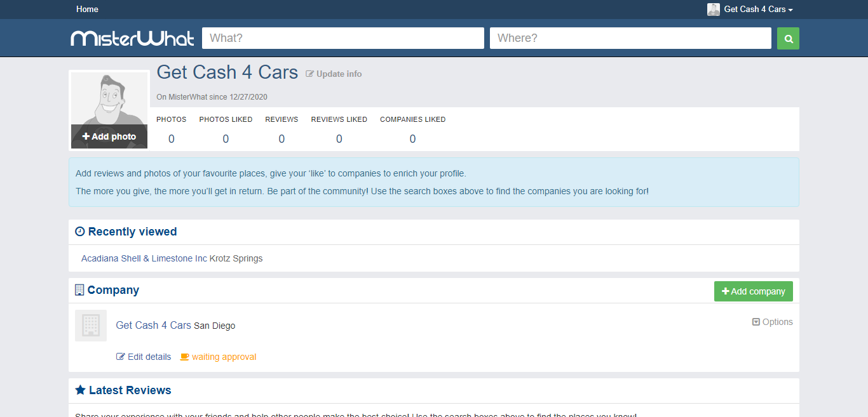
Task: Click the user avatar in top bar
Action: click(714, 10)
